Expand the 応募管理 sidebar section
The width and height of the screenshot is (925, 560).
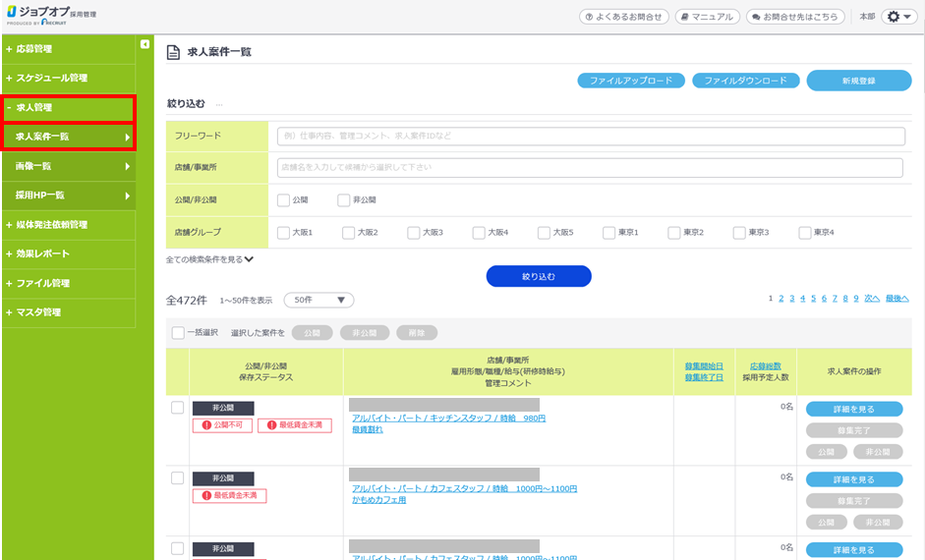pyautogui.click(x=68, y=49)
